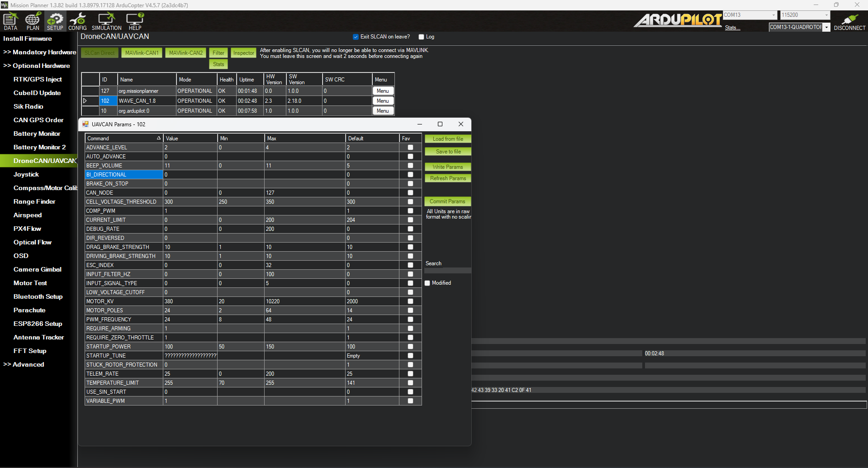The height and width of the screenshot is (468, 868).
Task: Open the COM13 port dropdown
Action: [774, 14]
